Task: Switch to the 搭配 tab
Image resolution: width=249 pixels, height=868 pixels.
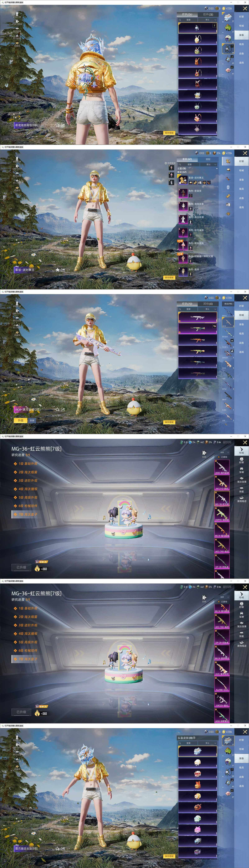Action: [x=208, y=159]
